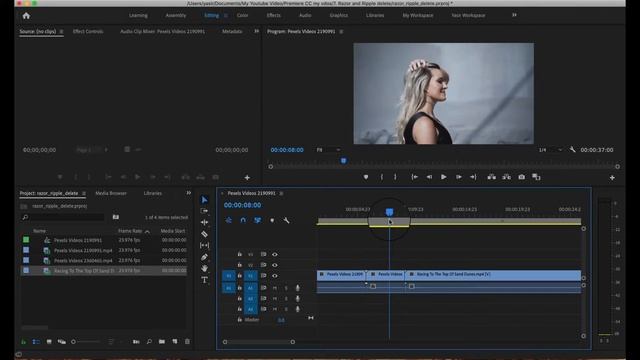
Task: Toggle insert sequences as nests
Action: point(229,220)
